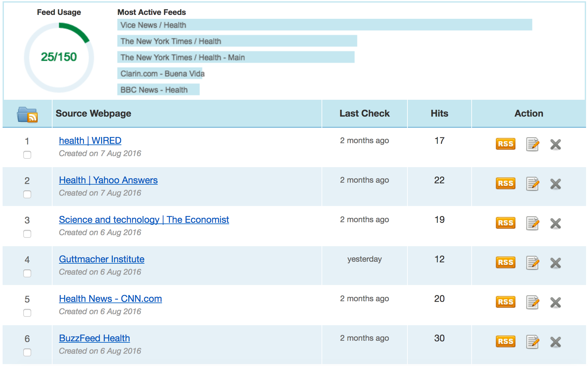Edit the BuzzFeed Health feed

532,342
